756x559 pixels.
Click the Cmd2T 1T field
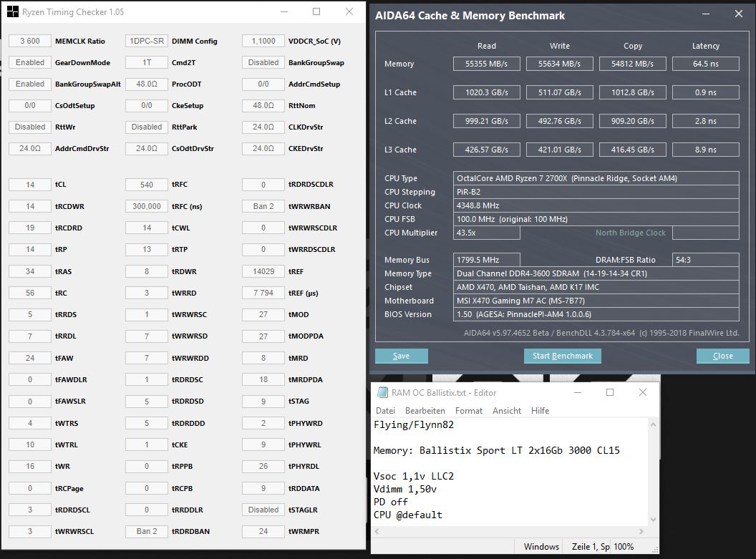click(147, 62)
